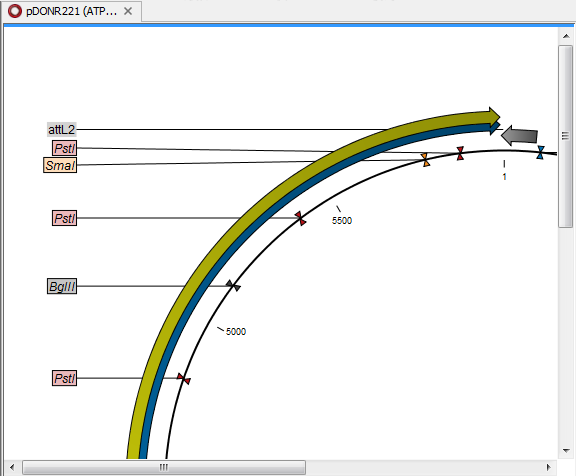Viewport: 576px width, 476px height.
Task: Click the vertical scrollbar down arrow
Action: [566, 450]
